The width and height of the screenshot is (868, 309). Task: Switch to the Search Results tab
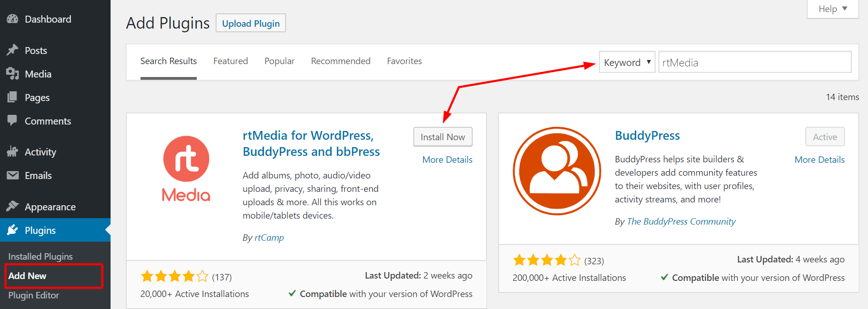pos(169,61)
